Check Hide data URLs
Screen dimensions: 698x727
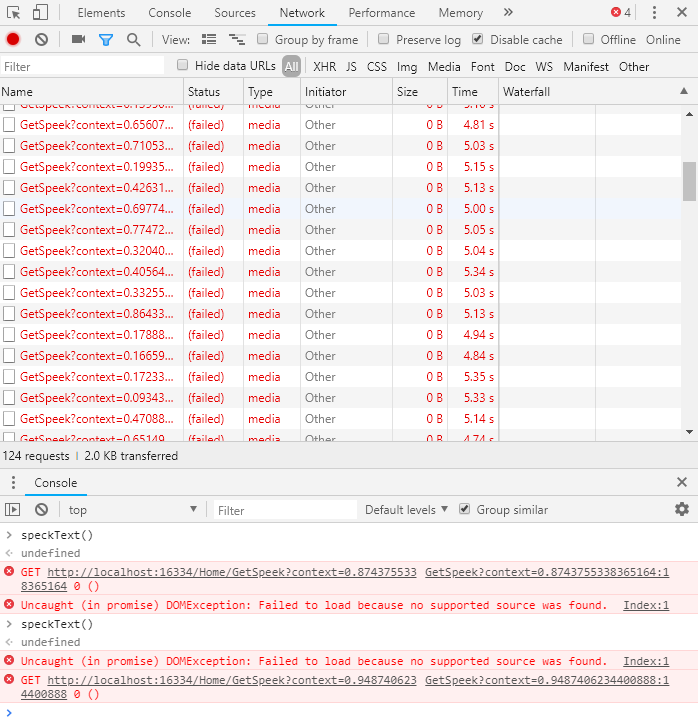point(183,65)
